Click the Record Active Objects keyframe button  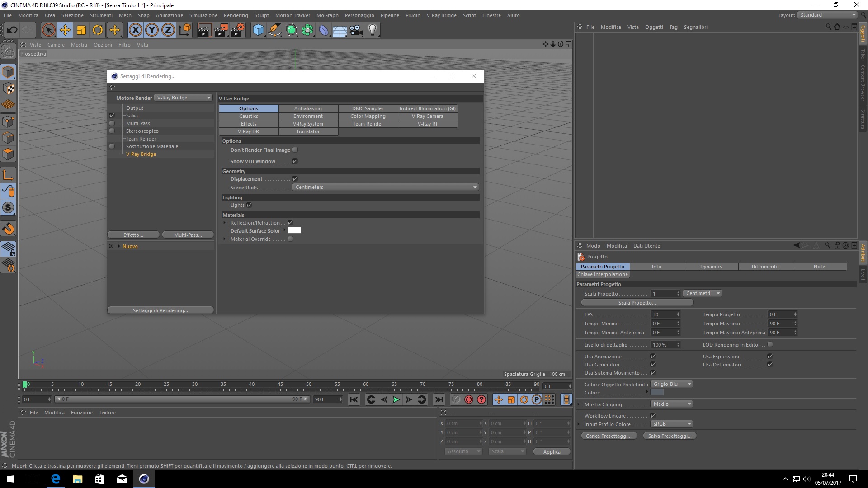coord(468,399)
